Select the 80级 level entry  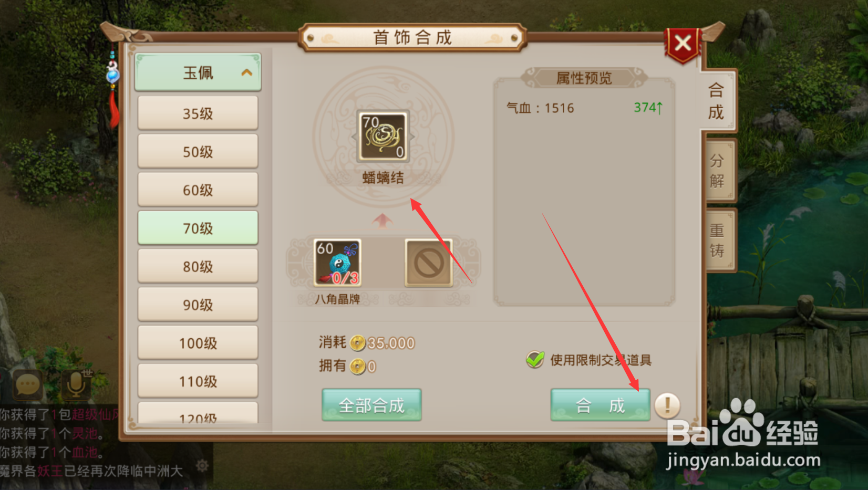pyautogui.click(x=198, y=266)
